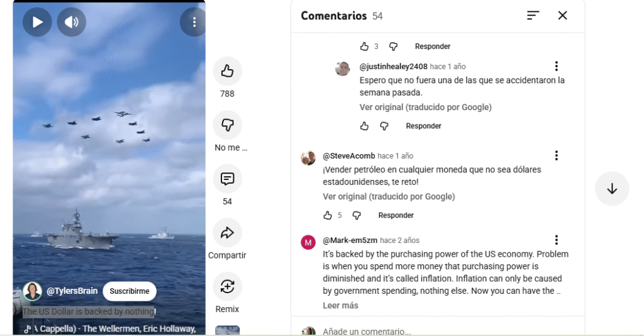Remix this Shorts video
The width and height of the screenshot is (644, 336).
227,287
